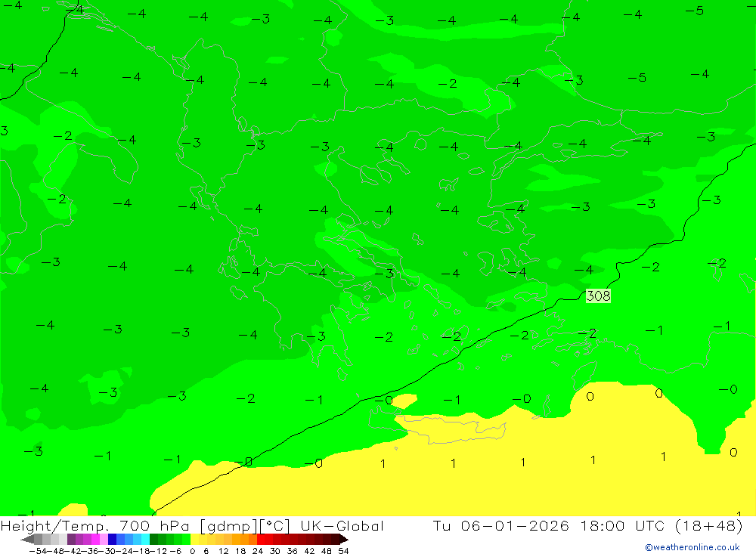
Task: Select the purple -42°C legend swatch
Action: tap(71, 539)
